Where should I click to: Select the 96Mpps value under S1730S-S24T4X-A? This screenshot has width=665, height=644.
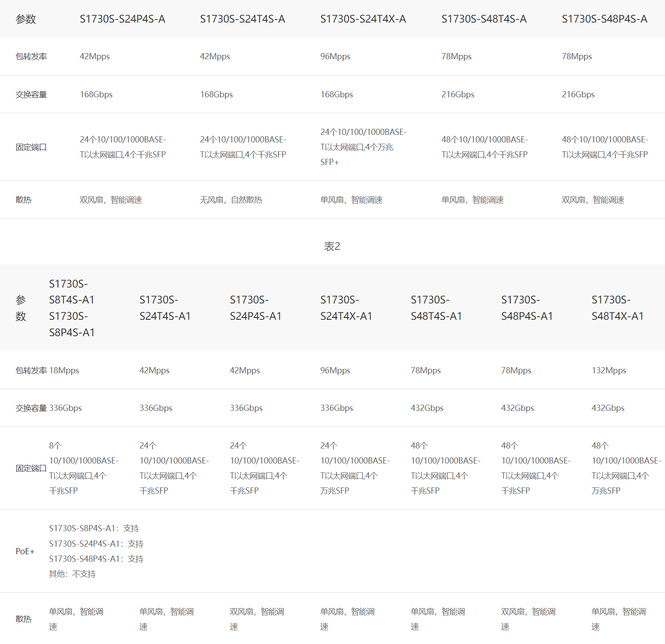(335, 57)
